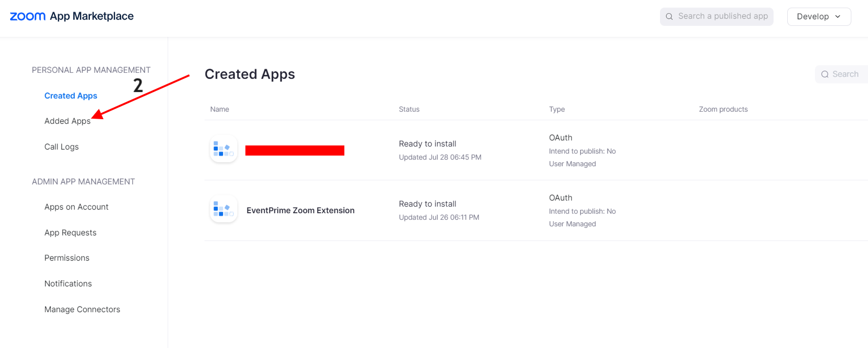Open the App Requests page

click(x=70, y=233)
